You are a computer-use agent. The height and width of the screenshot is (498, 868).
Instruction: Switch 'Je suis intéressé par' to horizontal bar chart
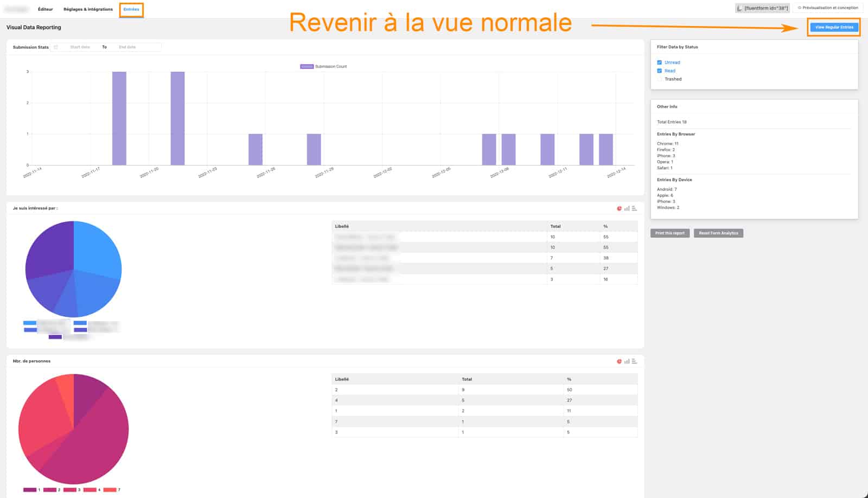click(x=634, y=208)
